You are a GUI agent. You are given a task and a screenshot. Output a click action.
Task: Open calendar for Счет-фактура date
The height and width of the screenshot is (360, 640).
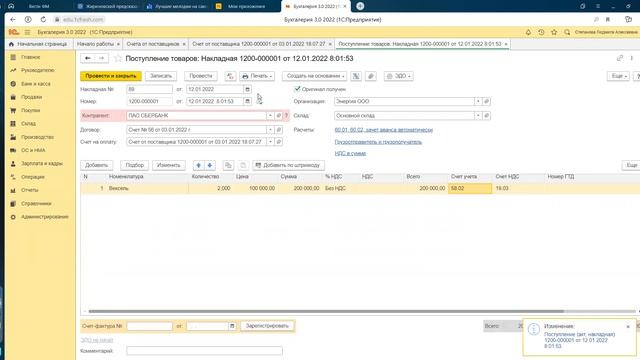tap(232, 326)
